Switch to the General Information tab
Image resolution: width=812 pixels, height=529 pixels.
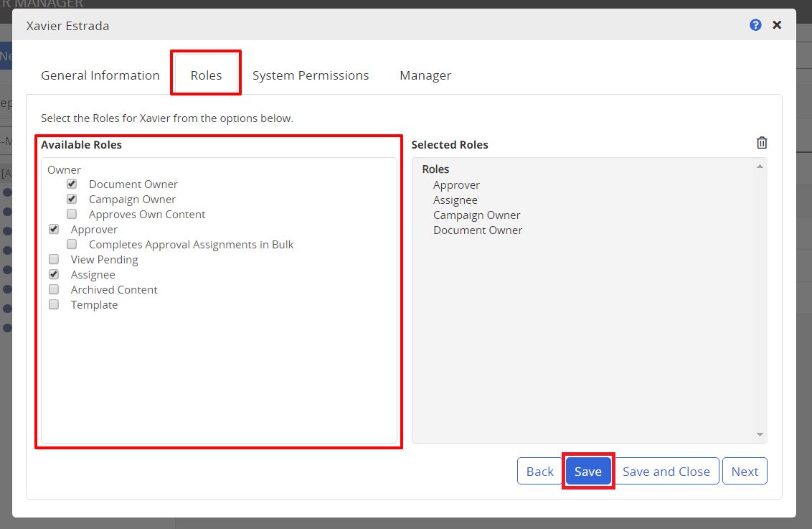click(100, 75)
